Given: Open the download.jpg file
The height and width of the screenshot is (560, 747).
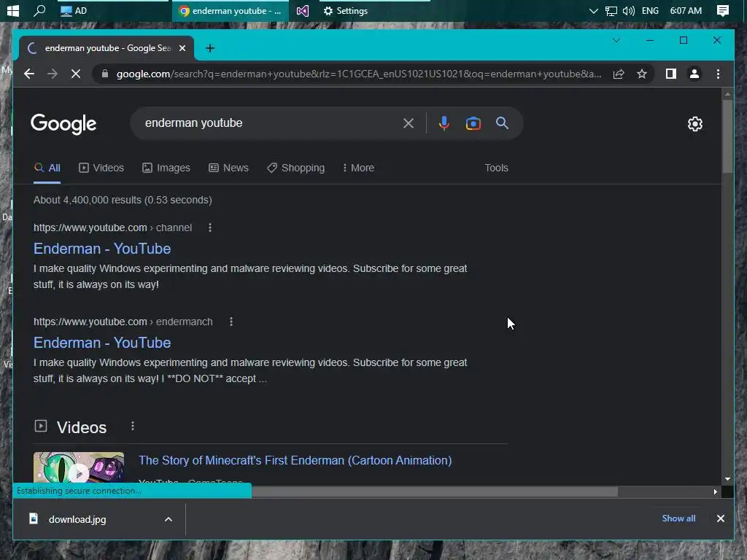Looking at the screenshot, I should [77, 519].
